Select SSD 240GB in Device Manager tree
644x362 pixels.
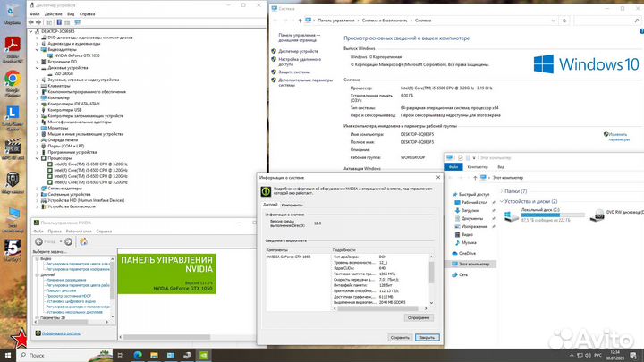pos(64,73)
